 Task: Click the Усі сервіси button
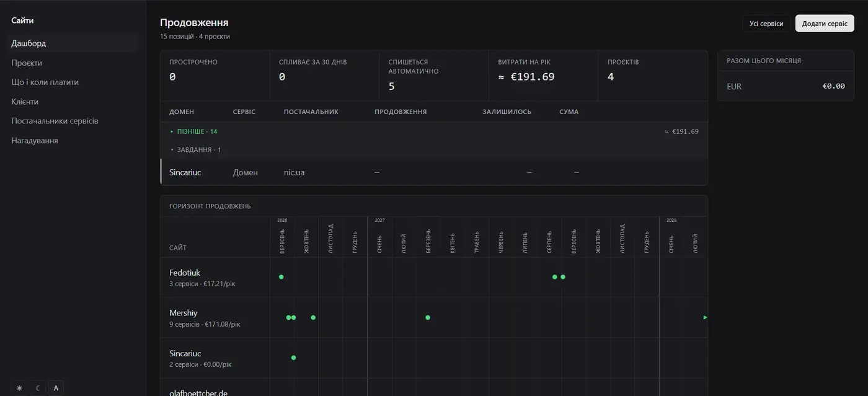point(766,24)
